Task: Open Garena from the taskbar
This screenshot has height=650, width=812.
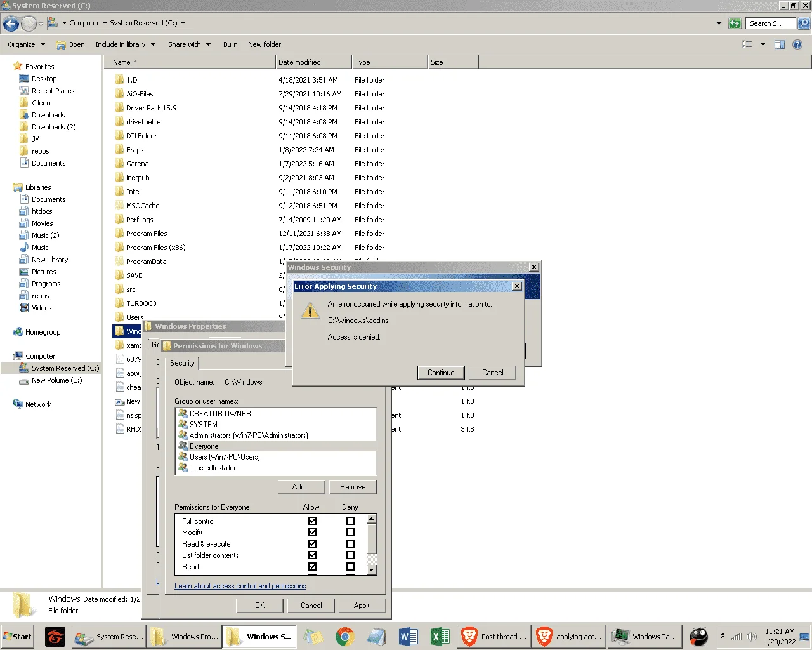Action: coord(55,637)
